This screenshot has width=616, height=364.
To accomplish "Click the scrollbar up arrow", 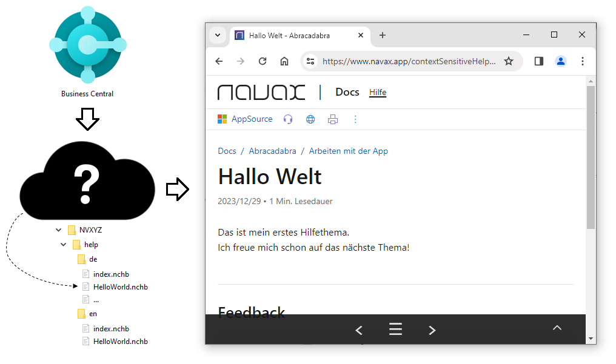I will point(591,81).
